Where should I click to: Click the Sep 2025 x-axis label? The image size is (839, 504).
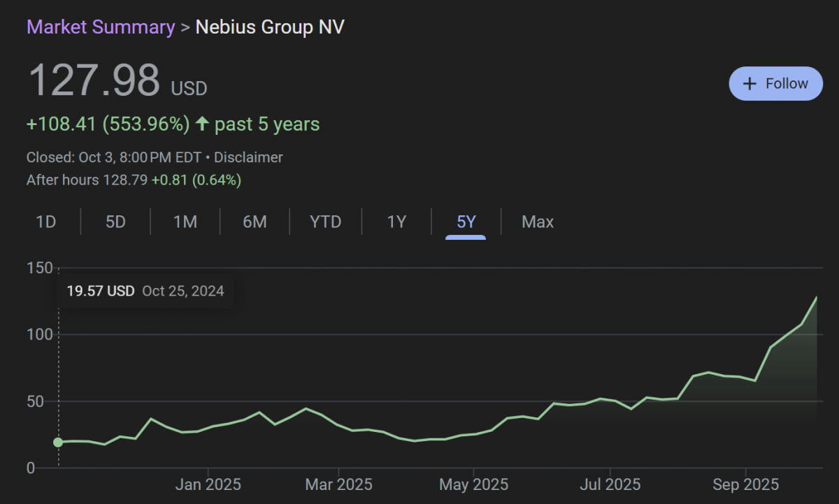[745, 484]
